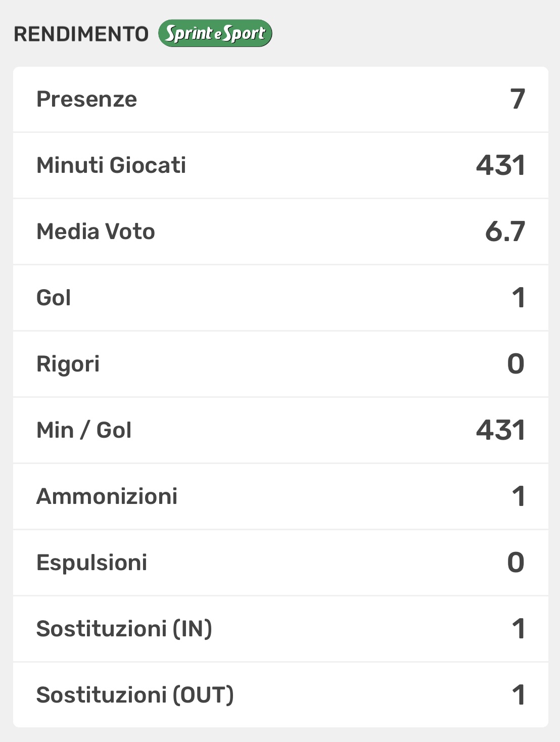Select the Media Voto label
Screen dimensions: 560x742
tap(96, 231)
